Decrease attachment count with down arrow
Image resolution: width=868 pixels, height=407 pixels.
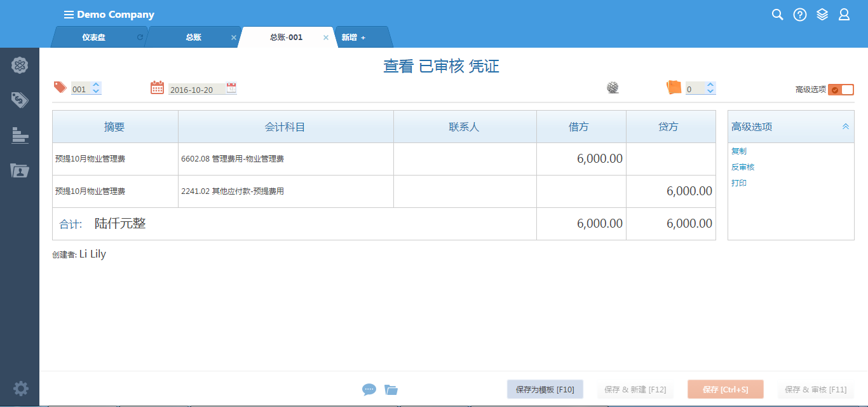click(710, 92)
